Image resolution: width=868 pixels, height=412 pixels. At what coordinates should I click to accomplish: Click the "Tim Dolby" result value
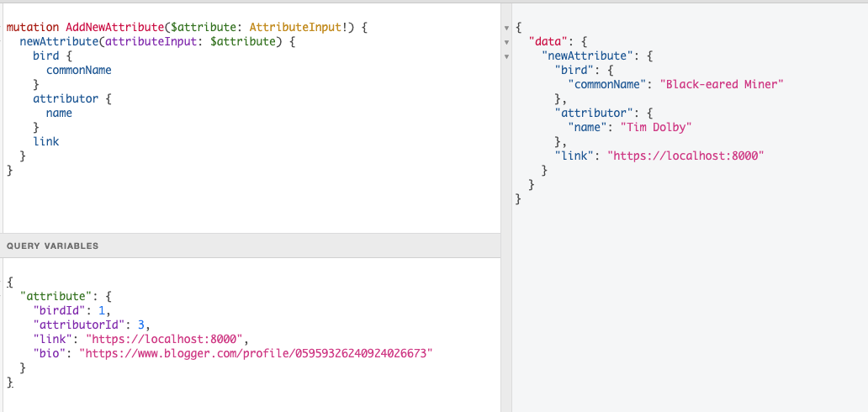click(657, 127)
